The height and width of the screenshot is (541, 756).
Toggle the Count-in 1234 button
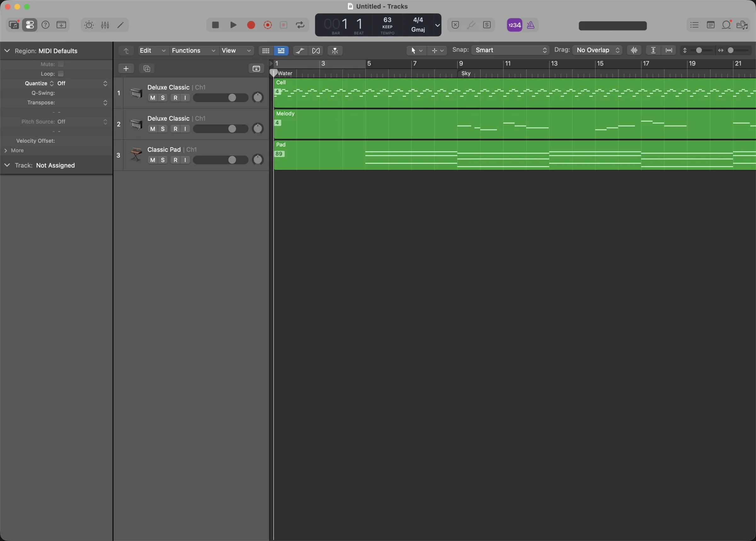(x=514, y=25)
